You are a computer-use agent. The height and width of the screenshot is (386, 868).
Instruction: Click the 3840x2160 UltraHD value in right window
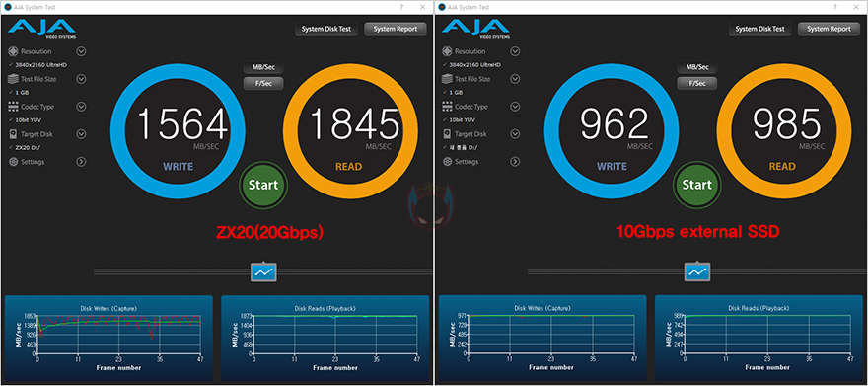click(474, 65)
